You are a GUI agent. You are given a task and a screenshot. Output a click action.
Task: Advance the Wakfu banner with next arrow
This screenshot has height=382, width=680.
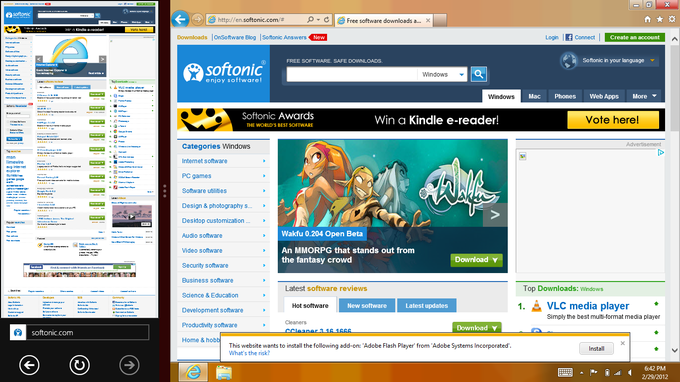[x=495, y=215]
